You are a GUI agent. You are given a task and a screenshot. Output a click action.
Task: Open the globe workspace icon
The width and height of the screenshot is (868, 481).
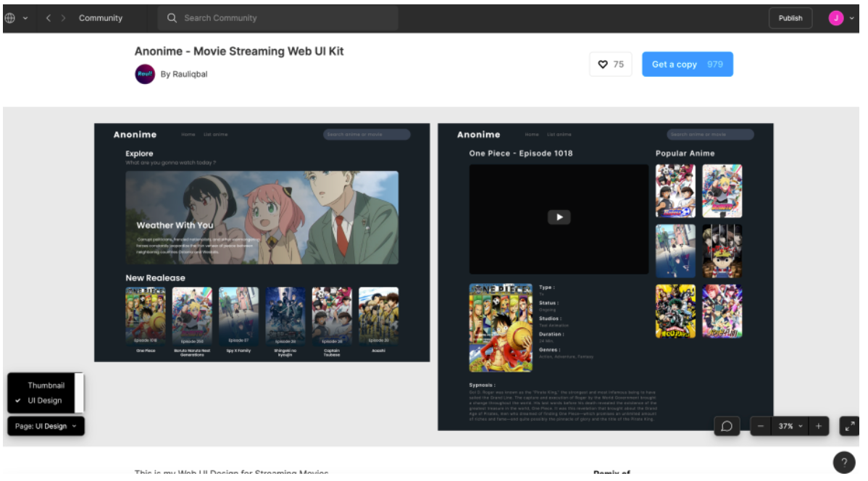[x=10, y=17]
